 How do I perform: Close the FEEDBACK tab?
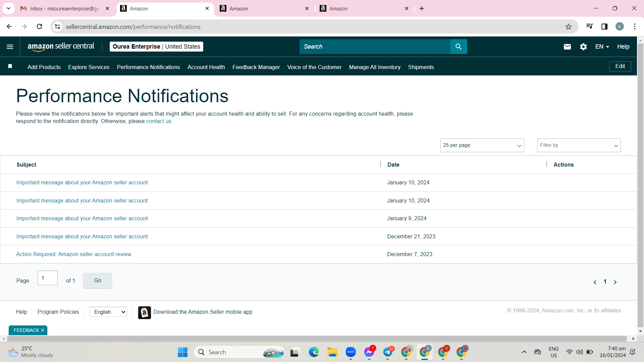43,330
